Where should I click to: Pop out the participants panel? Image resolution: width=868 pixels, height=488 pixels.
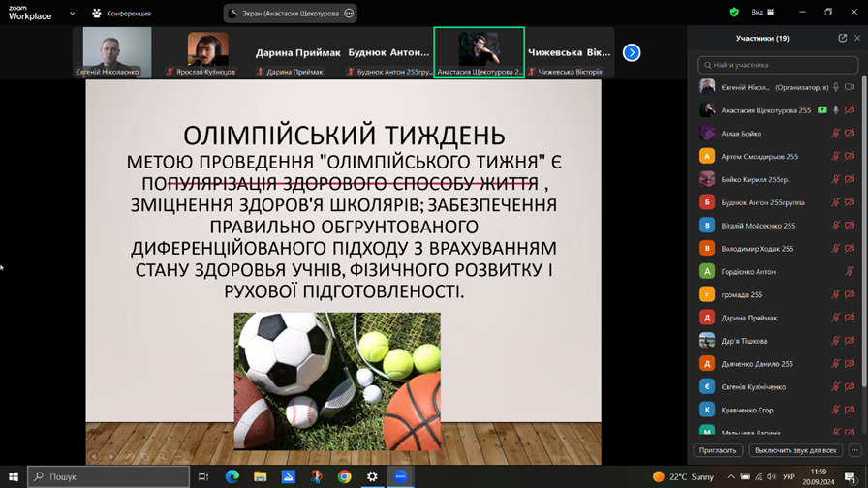pos(842,39)
